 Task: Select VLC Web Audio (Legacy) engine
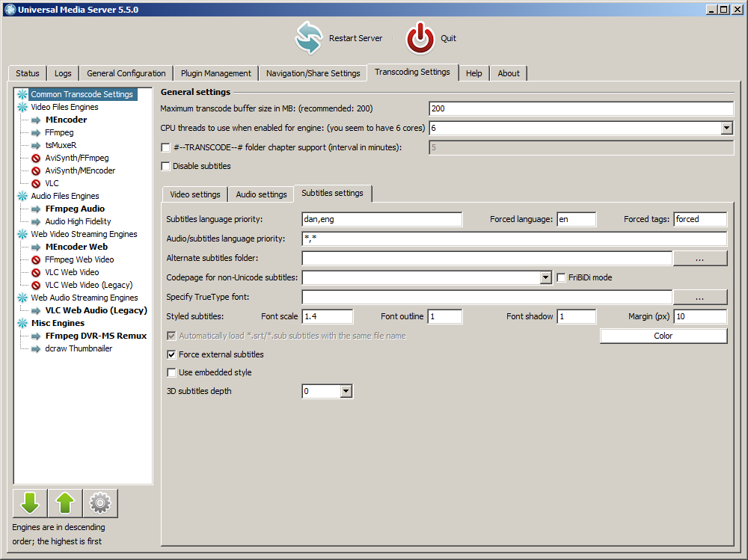(x=96, y=310)
